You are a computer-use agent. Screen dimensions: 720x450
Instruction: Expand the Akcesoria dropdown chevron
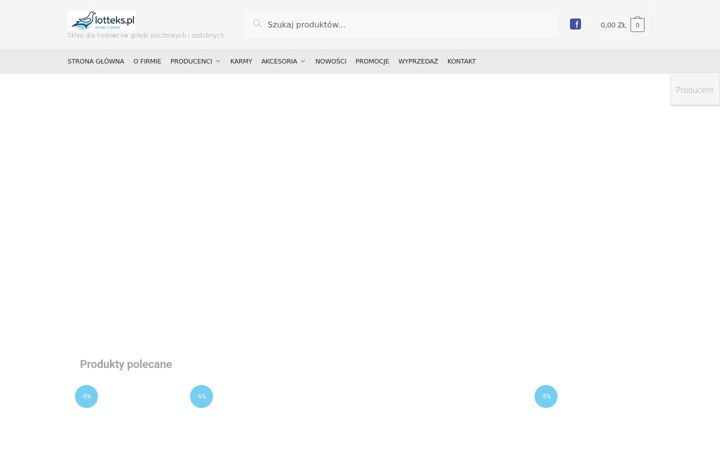tap(303, 61)
